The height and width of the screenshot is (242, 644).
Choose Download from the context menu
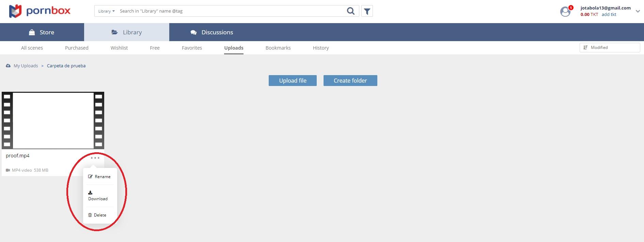(x=98, y=196)
